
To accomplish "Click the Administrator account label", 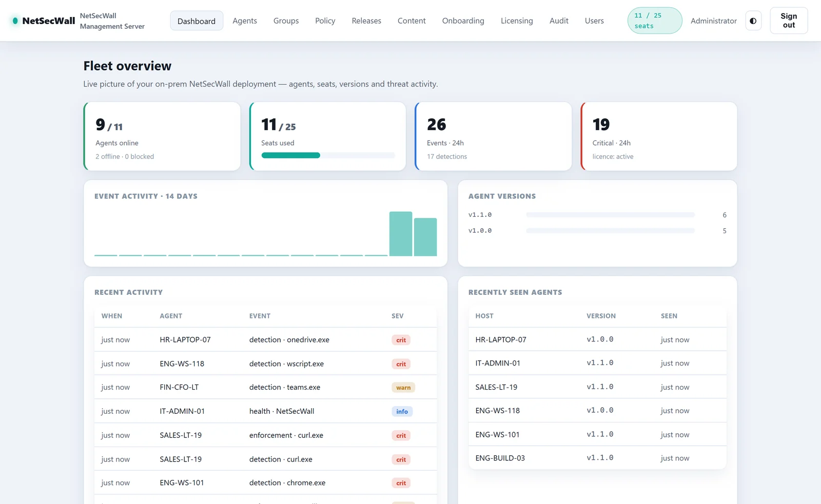I will [x=713, y=21].
